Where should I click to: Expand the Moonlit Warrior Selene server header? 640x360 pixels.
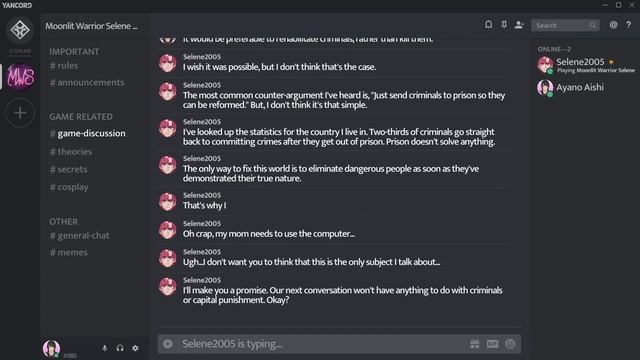click(x=91, y=26)
